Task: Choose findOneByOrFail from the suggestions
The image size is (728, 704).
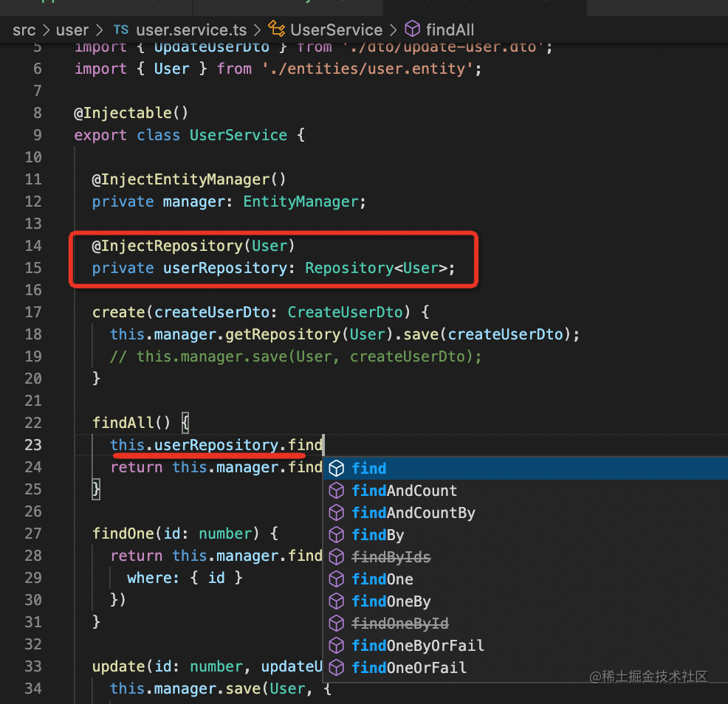Action: (418, 646)
